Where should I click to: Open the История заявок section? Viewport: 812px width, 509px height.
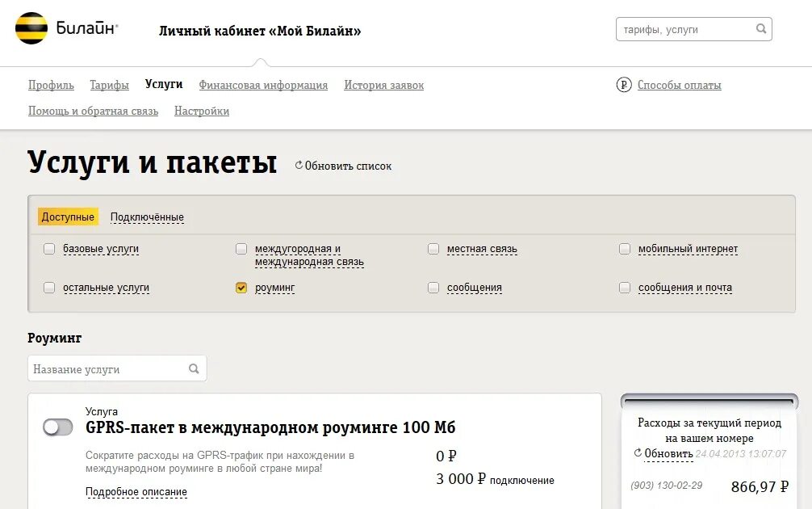coord(383,85)
